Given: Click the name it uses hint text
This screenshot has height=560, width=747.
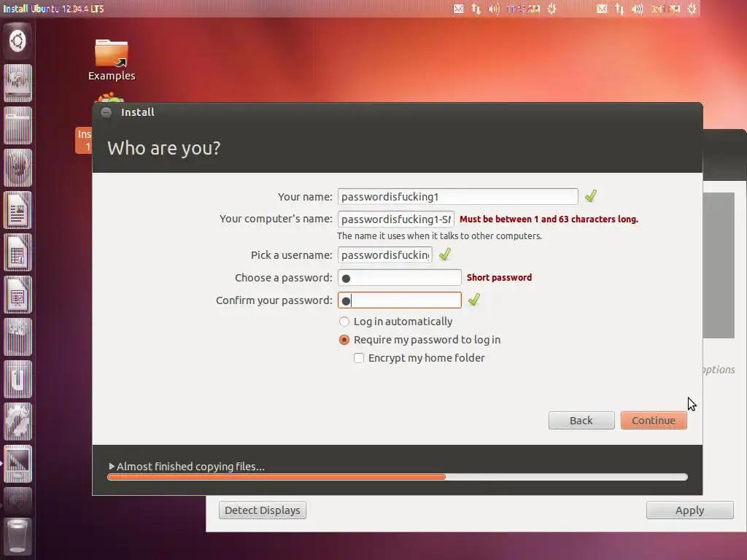Looking at the screenshot, I should tap(439, 236).
